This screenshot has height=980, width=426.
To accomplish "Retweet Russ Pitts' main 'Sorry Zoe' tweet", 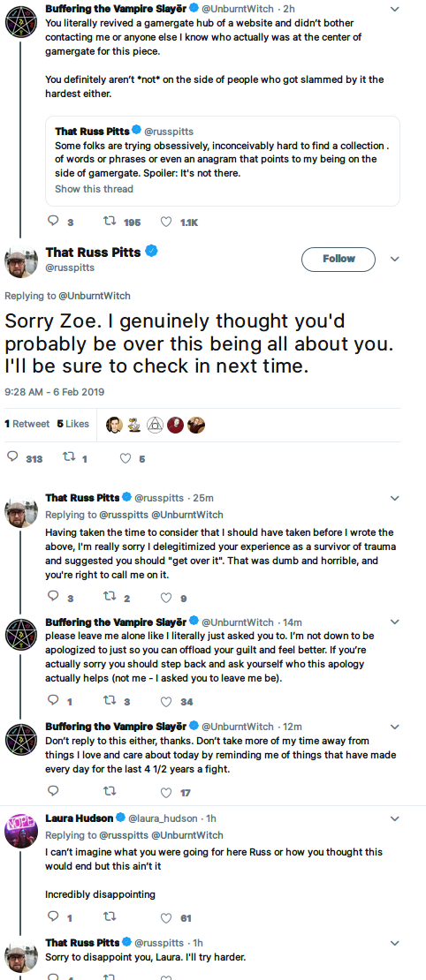I will click(69, 458).
